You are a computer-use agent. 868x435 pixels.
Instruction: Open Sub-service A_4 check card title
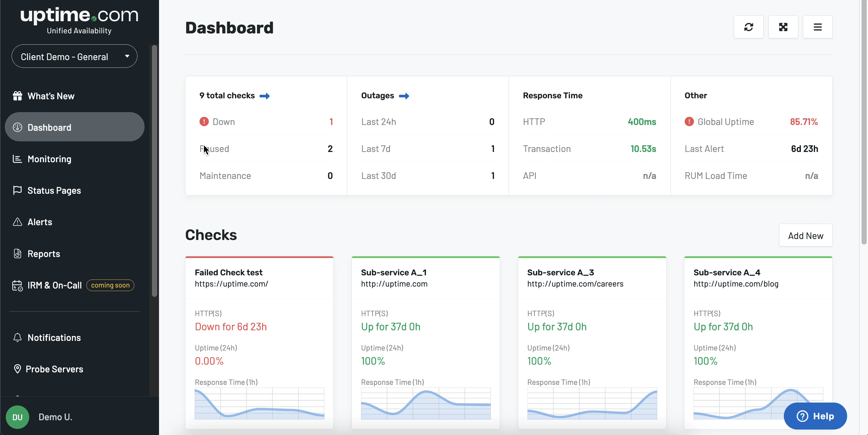pos(727,272)
